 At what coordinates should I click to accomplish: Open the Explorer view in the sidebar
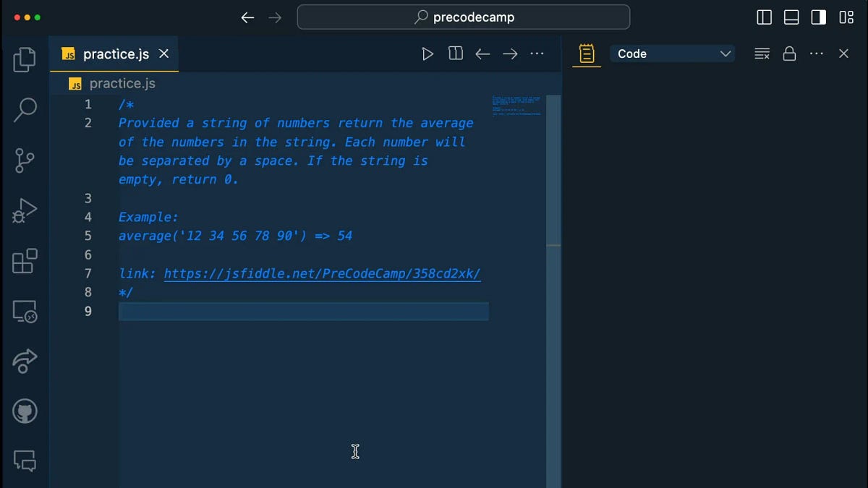(x=24, y=60)
